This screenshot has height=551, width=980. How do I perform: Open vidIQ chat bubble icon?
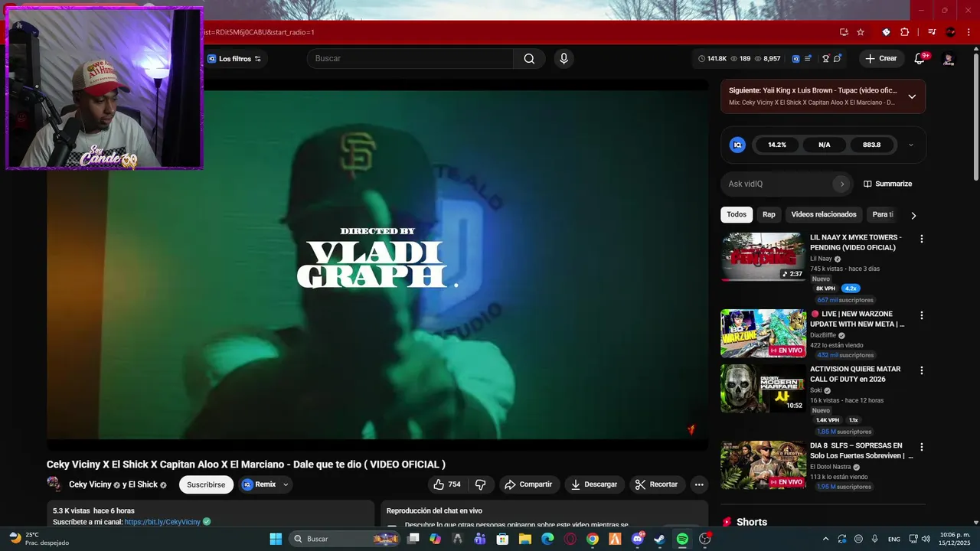tap(838, 59)
